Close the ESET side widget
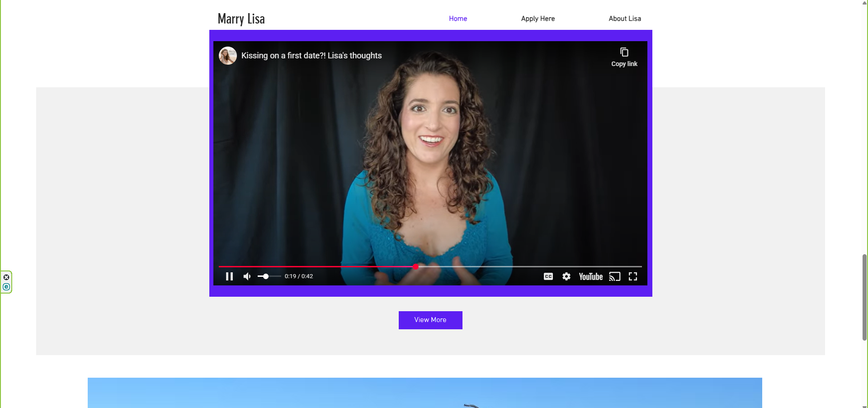868x408 pixels. 6,277
